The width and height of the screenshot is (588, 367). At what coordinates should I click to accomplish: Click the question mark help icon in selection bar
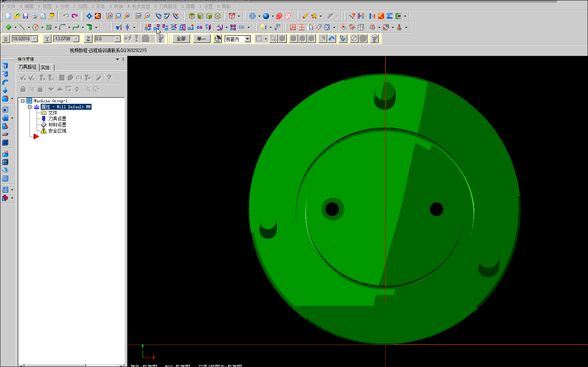(x=374, y=38)
